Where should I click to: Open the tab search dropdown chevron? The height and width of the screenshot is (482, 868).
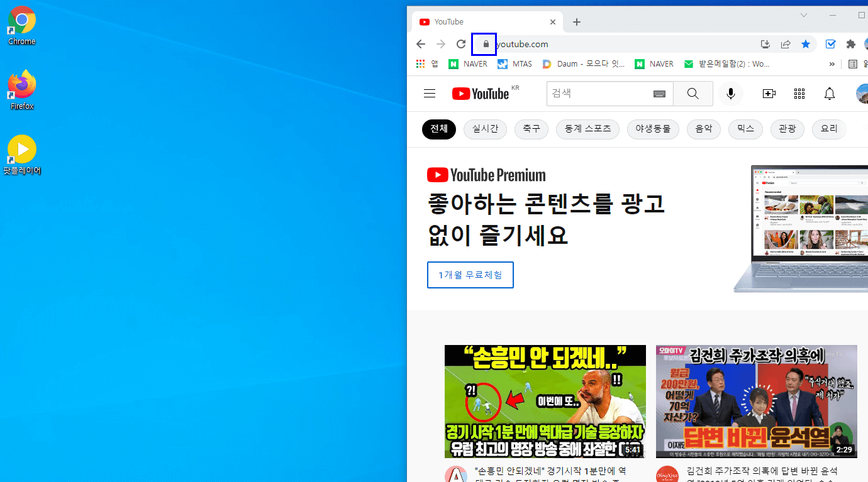[x=804, y=14]
